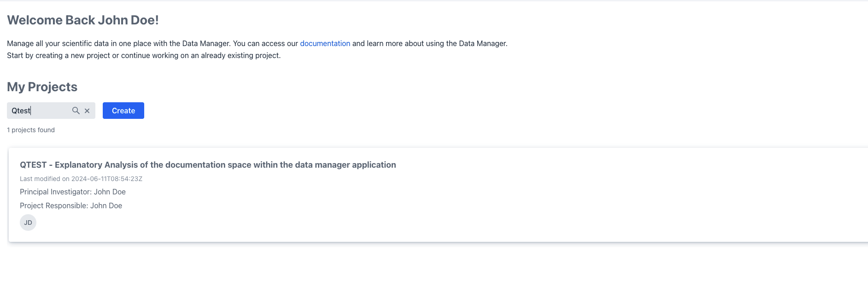
Task: Click the 'Start by creating a new project' line
Action: coord(144,55)
